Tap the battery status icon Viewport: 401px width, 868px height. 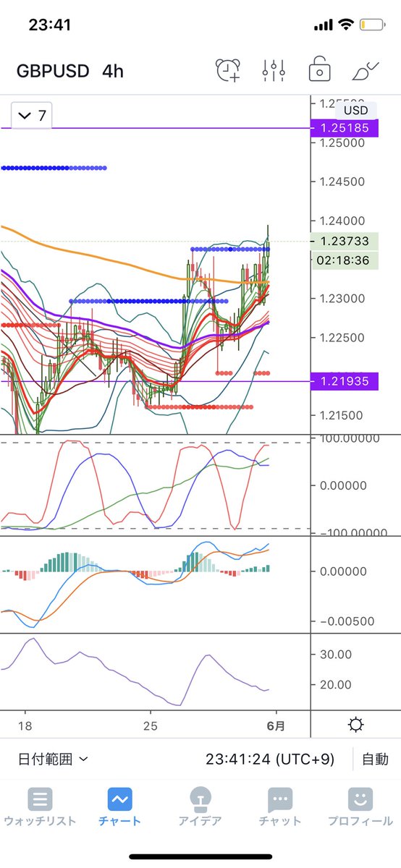click(371, 25)
